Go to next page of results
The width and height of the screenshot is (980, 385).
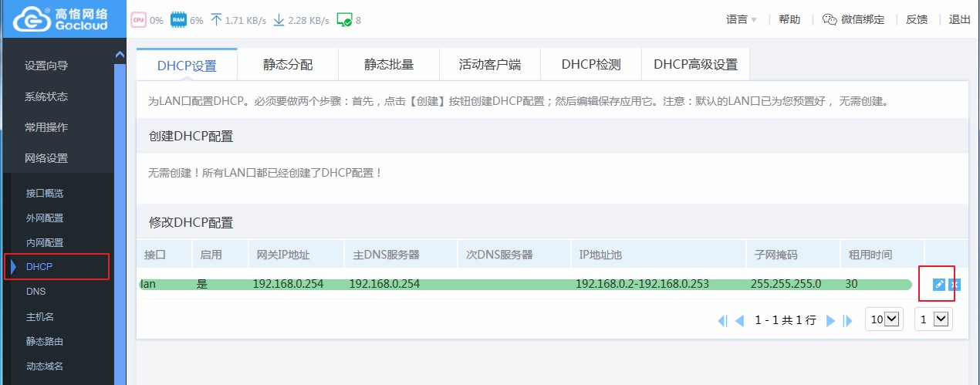click(x=831, y=320)
